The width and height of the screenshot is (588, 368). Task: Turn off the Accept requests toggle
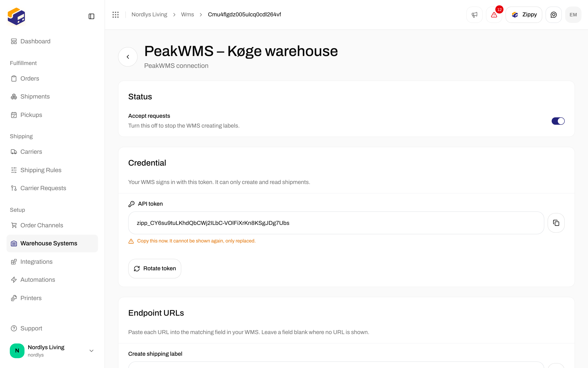[x=558, y=121]
